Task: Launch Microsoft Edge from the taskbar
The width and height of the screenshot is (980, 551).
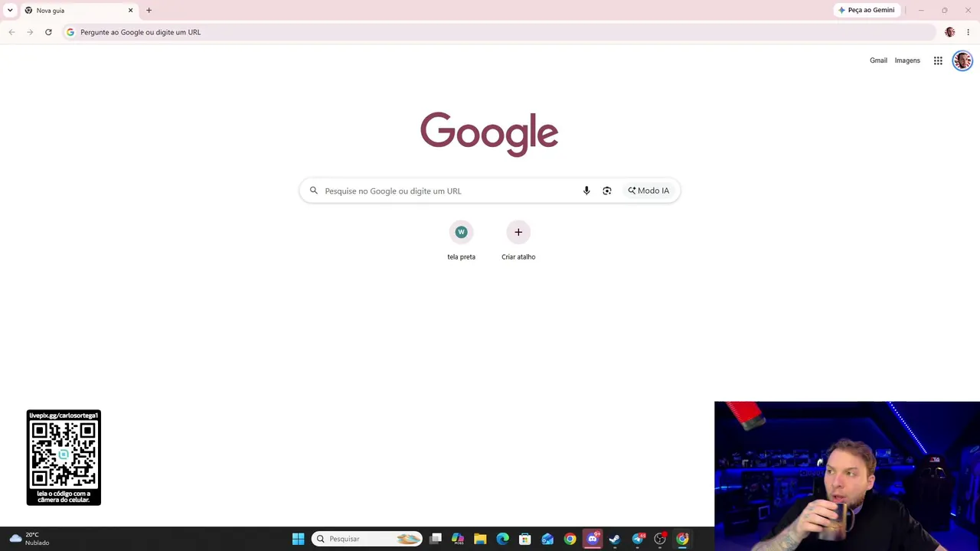Action: (502, 539)
